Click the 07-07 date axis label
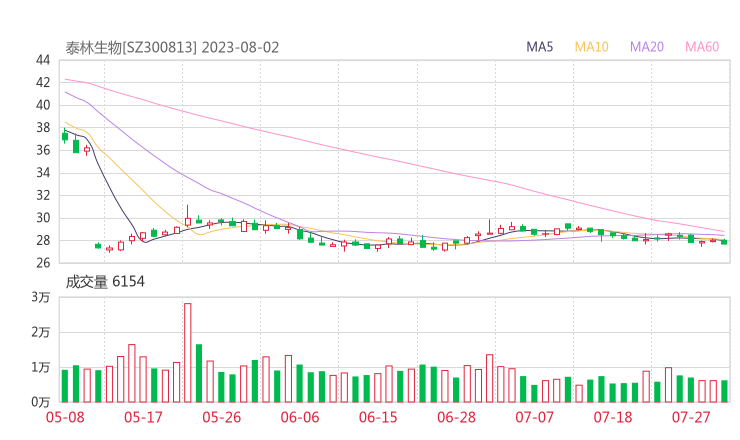Image resolution: width=740 pixels, height=440 pixels. coord(534,417)
